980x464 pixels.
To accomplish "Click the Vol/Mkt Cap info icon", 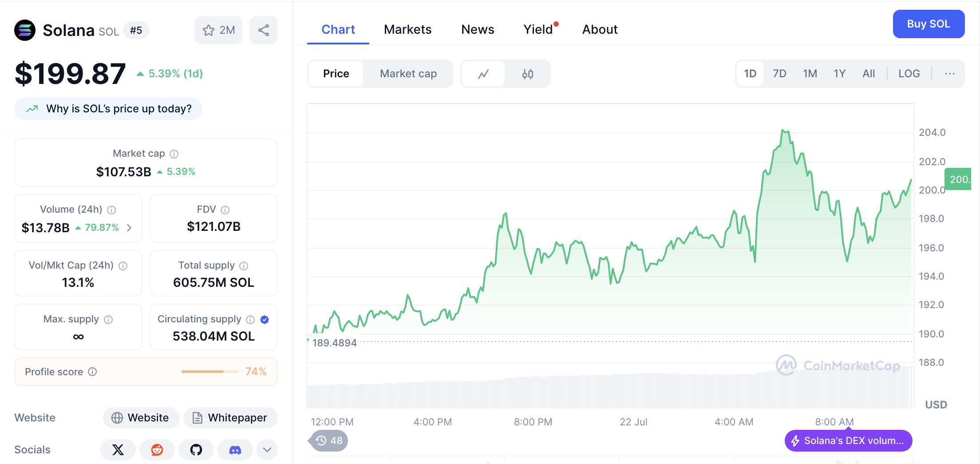I will point(123,266).
